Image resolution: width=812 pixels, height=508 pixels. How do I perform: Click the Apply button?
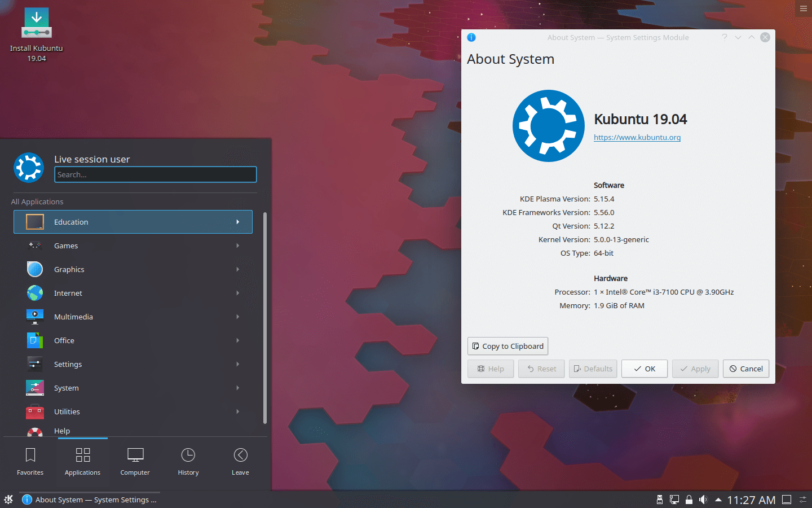(695, 369)
